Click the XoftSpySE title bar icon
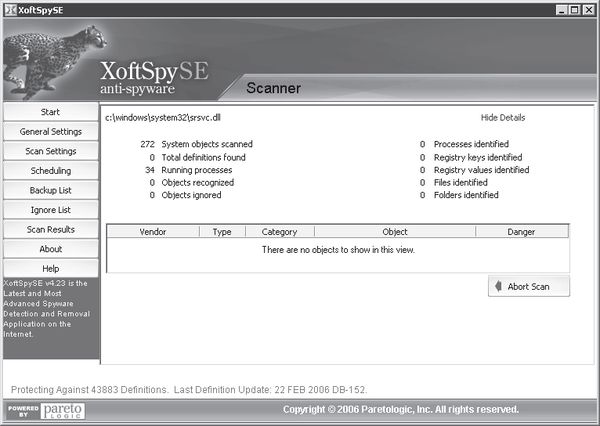 point(9,9)
